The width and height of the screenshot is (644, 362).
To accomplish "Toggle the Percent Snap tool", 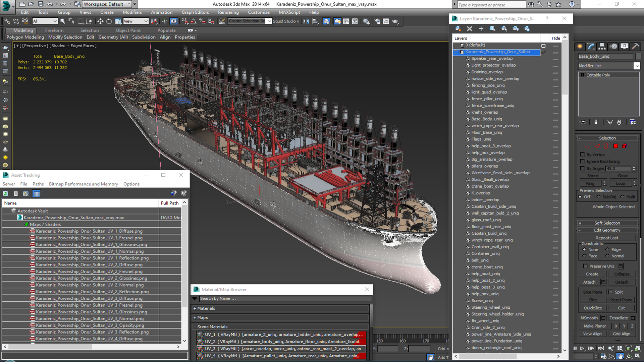I will (202, 21).
